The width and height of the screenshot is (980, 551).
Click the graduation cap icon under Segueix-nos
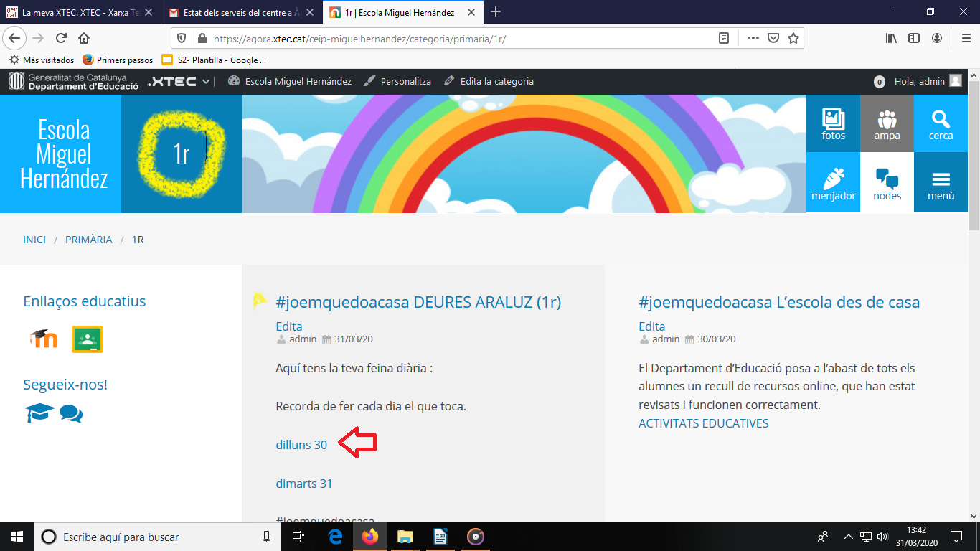(x=39, y=413)
